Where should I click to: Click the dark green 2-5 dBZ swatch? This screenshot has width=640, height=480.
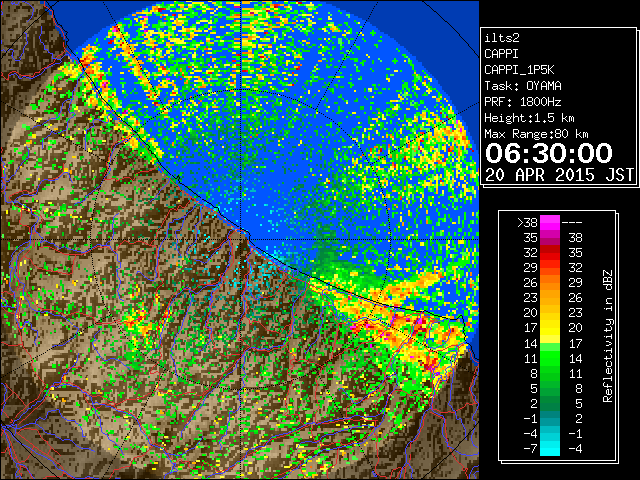tap(550, 403)
